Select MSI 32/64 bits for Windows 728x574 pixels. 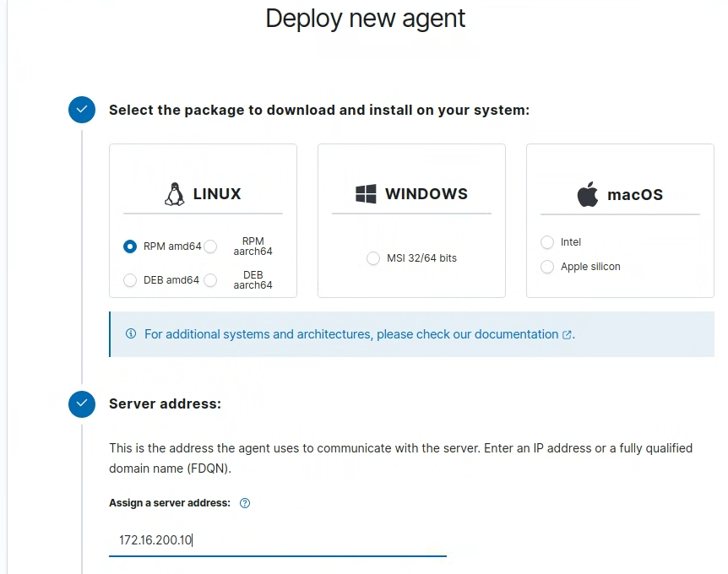pyautogui.click(x=373, y=258)
